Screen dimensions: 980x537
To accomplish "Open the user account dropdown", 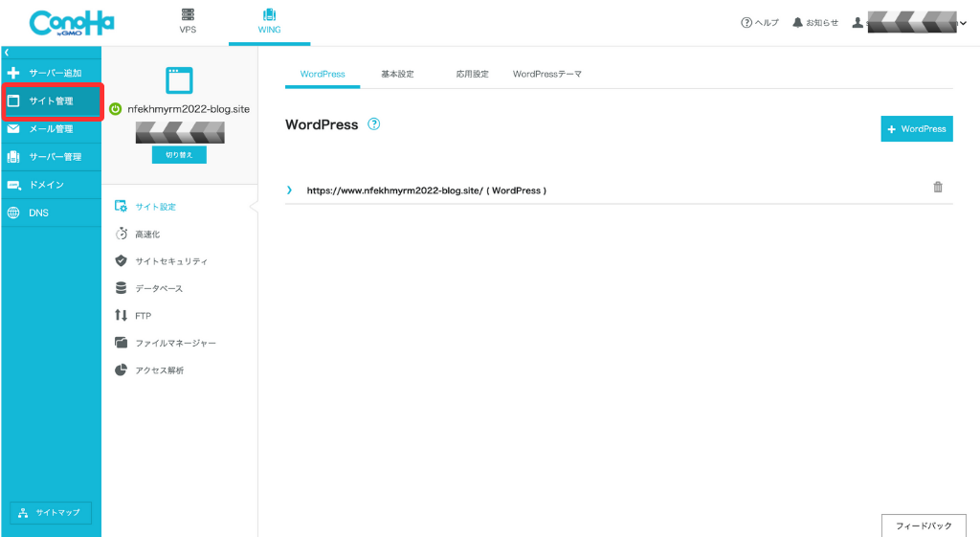I will click(x=909, y=23).
